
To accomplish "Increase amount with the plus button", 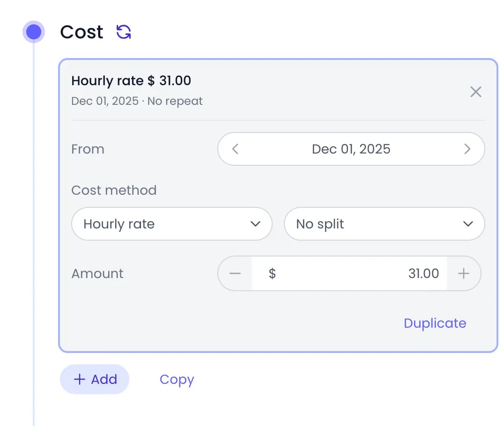I will click(x=464, y=274).
